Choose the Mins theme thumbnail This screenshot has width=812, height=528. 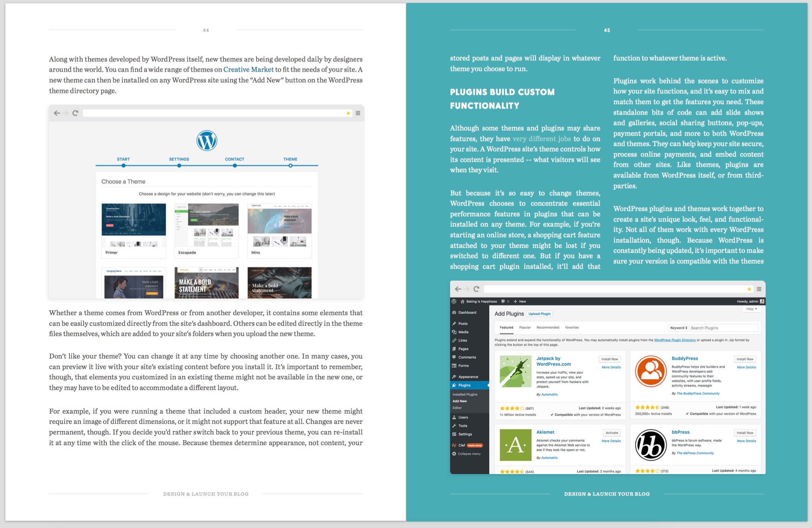(x=279, y=231)
